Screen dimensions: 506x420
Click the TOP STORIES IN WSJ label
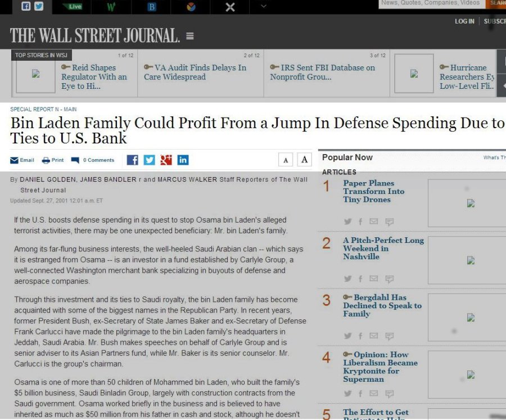pos(41,55)
